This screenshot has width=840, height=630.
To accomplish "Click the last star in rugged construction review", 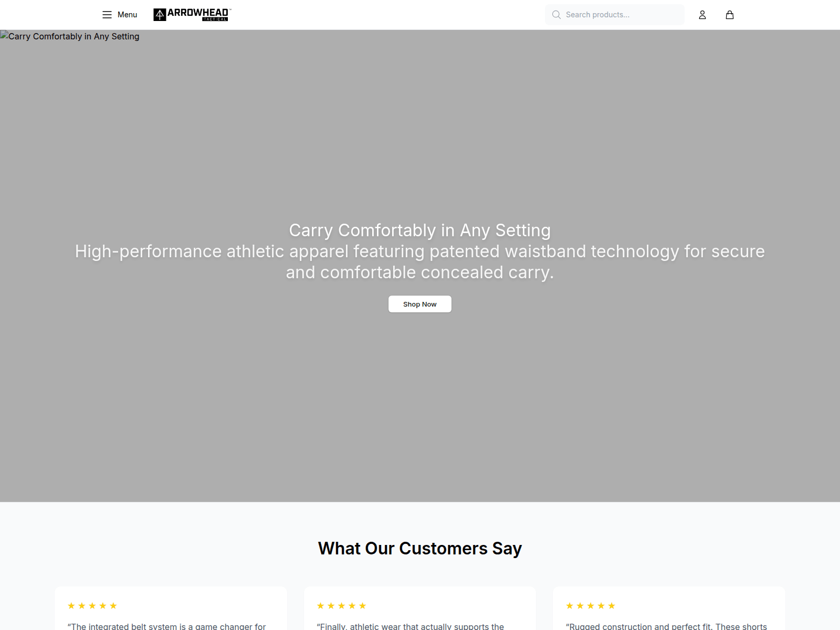I will [612, 606].
